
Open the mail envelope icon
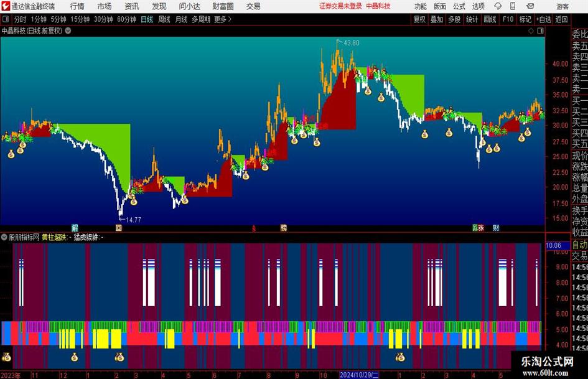coord(530,6)
